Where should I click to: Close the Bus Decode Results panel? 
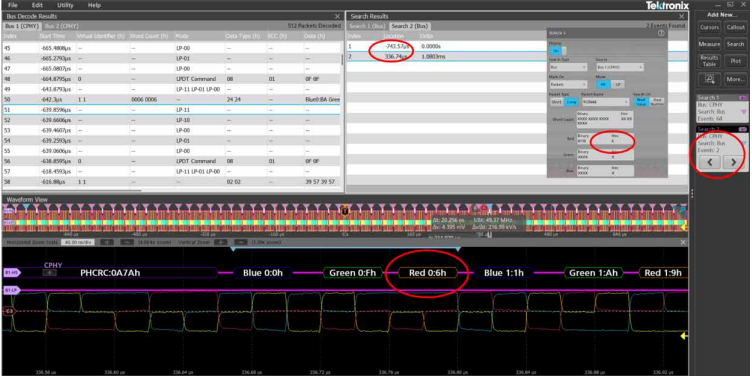tap(337, 16)
